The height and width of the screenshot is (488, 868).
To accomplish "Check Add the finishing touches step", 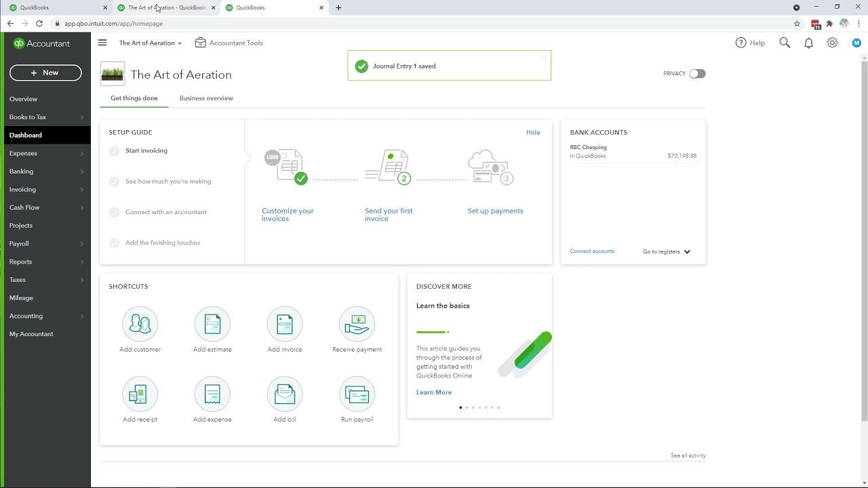I will [x=115, y=243].
